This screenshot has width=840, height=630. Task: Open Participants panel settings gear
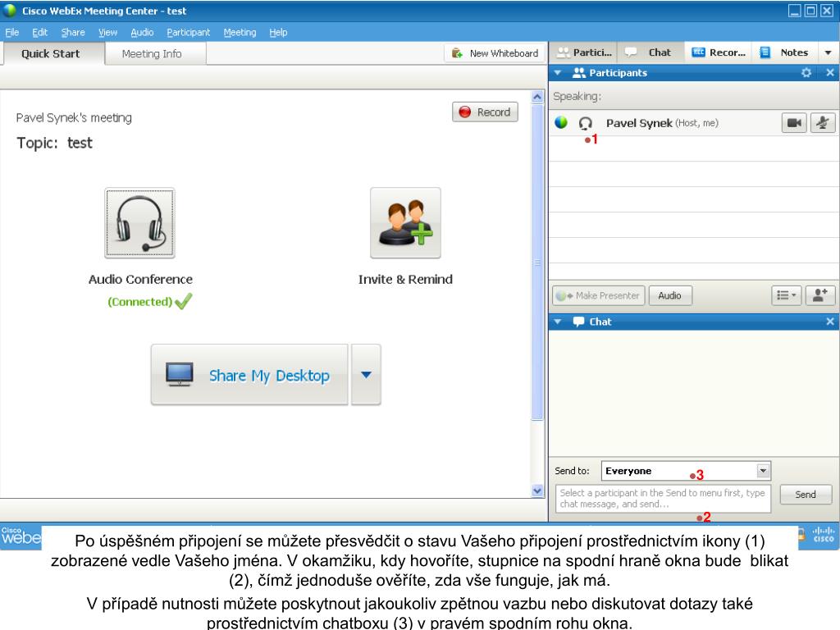pos(806,72)
